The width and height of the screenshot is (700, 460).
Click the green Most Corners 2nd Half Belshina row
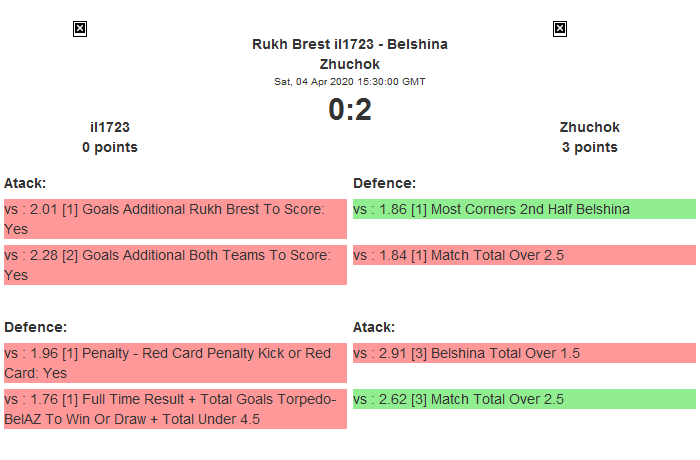(x=524, y=209)
